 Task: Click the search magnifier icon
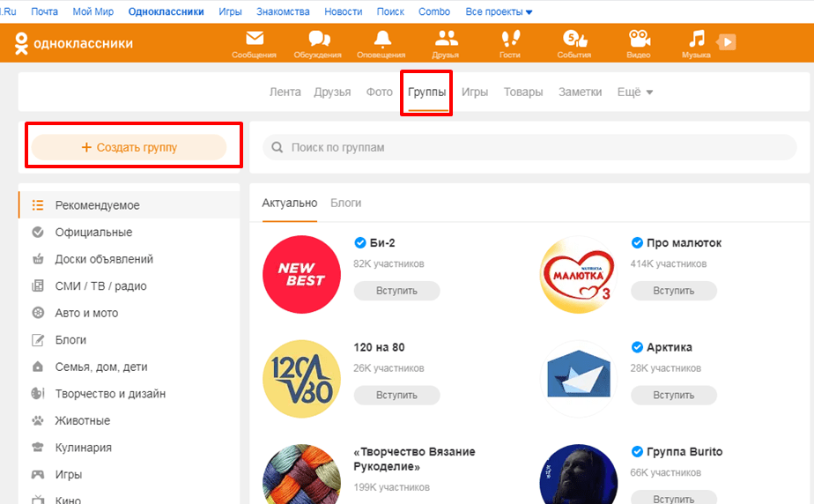coord(277,147)
